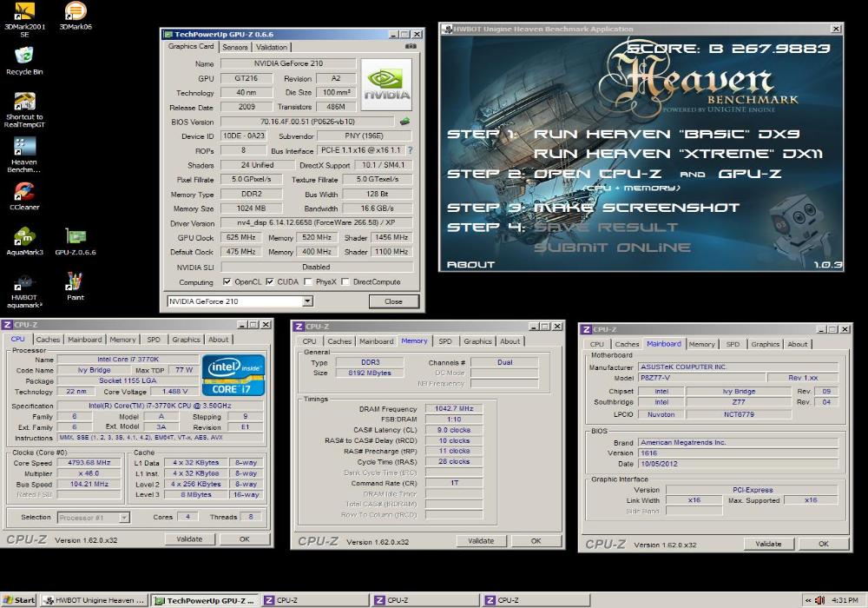
Task: Click the Multiplier value x 46.0
Action: (x=89, y=473)
